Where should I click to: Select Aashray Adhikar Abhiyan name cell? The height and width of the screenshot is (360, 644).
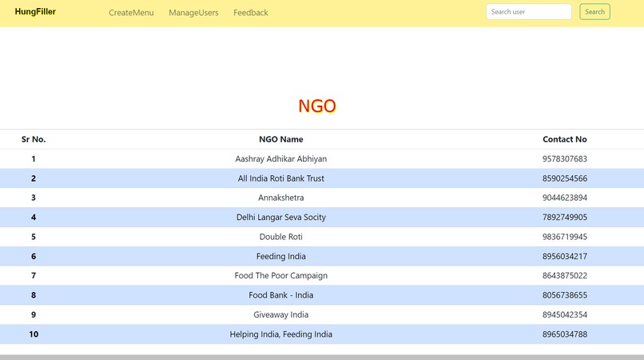(281, 159)
